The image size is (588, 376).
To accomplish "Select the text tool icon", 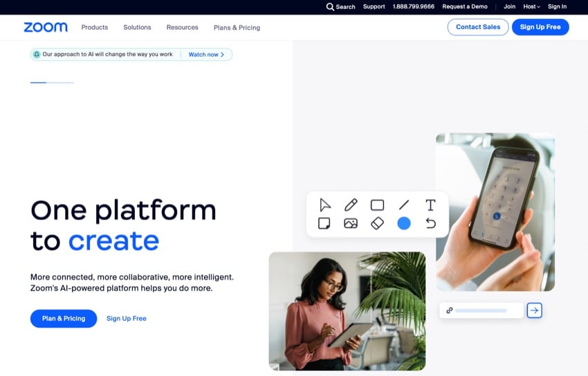I will pyautogui.click(x=430, y=205).
